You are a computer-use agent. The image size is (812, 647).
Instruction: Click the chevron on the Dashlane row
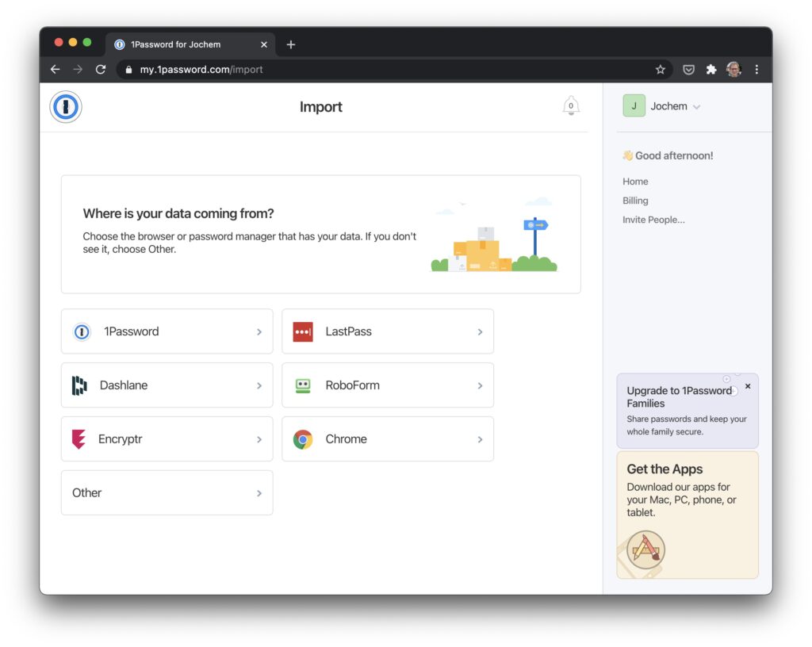[x=259, y=385]
